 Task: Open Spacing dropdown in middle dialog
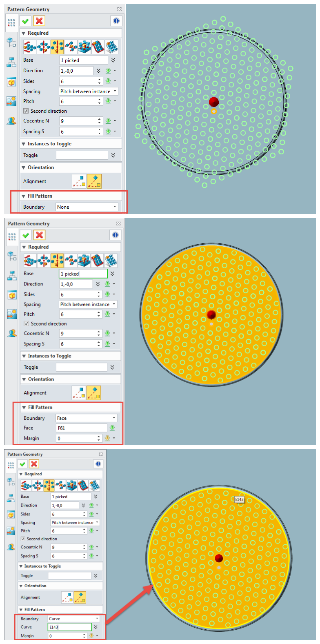[88, 304]
